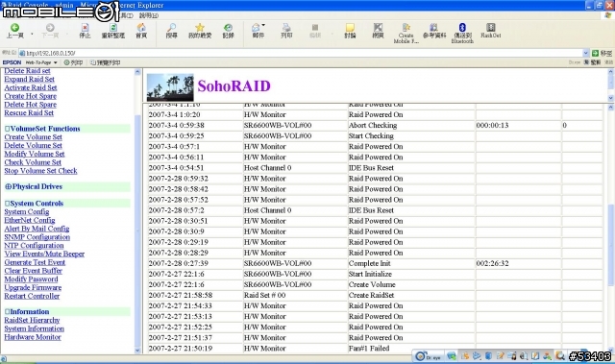Screen dimensions: 615x364
Task: Open the 郵件 mail dropdown arrow
Action: click(263, 25)
